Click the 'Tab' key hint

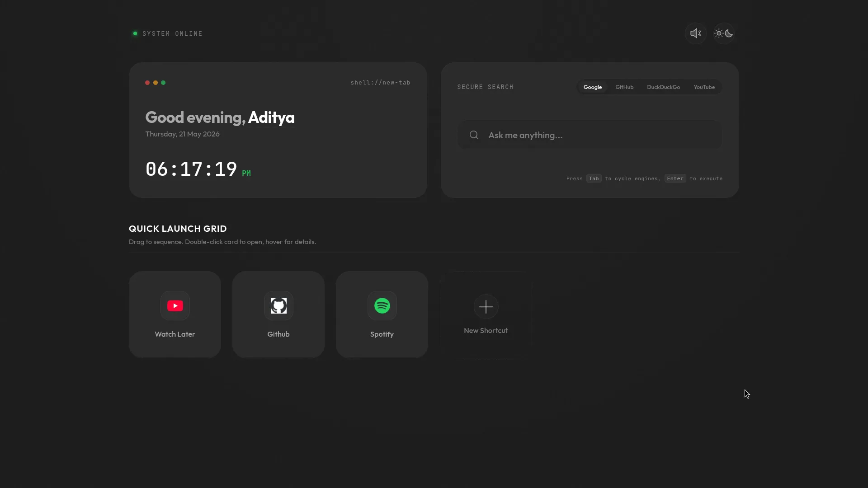coord(594,178)
